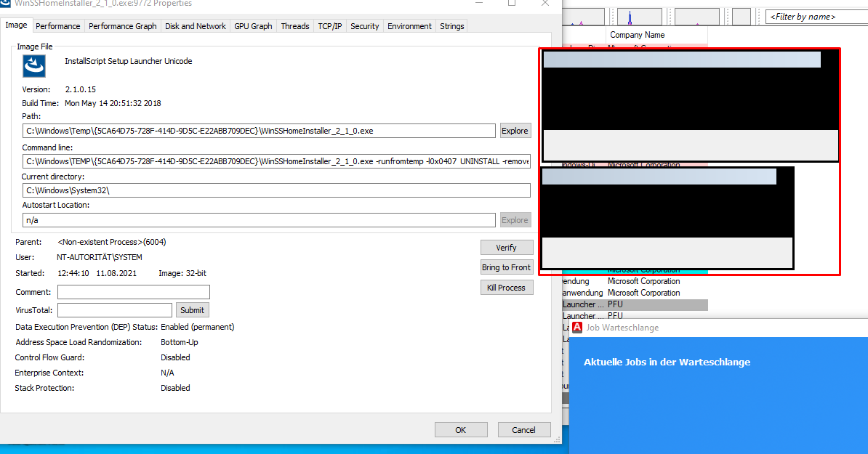Click the InstallScript Setup Launcher Unicode description

coord(129,62)
